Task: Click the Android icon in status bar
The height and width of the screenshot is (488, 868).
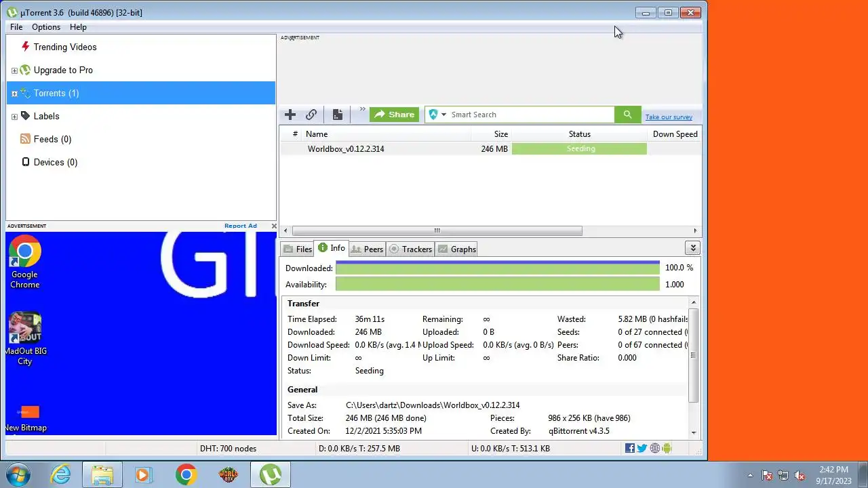Action: coord(667,448)
